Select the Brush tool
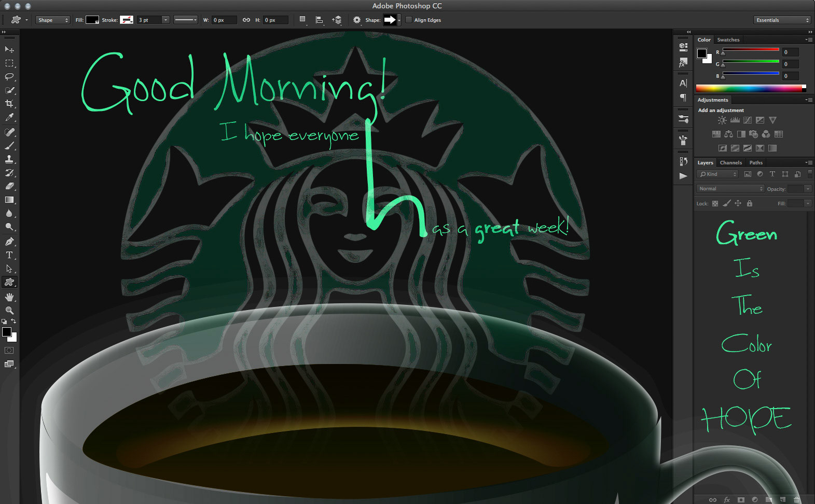 pyautogui.click(x=9, y=146)
